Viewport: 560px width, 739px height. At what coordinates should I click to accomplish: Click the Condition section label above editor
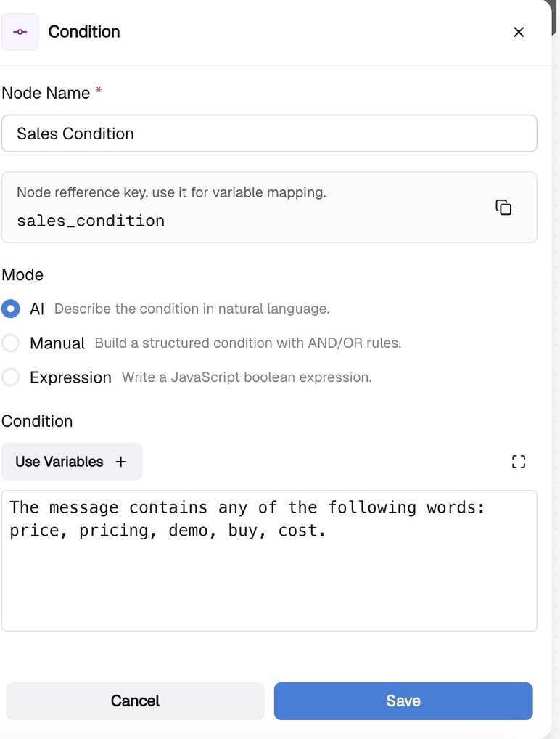click(x=37, y=421)
